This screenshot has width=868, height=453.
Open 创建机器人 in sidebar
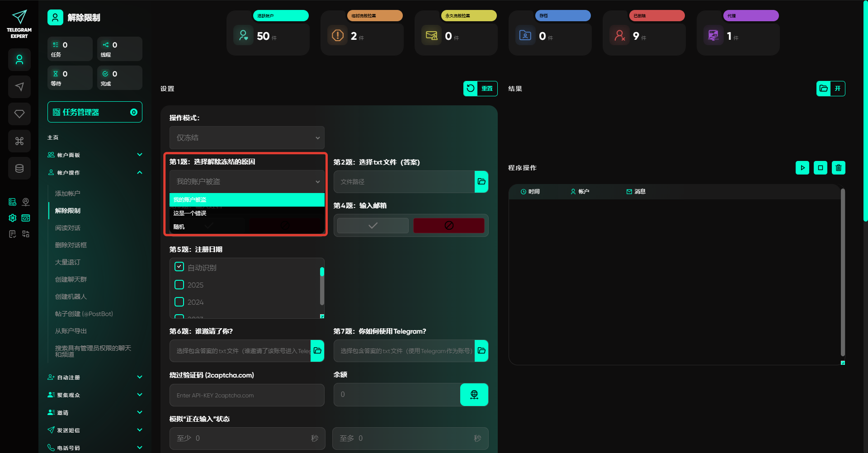71,297
